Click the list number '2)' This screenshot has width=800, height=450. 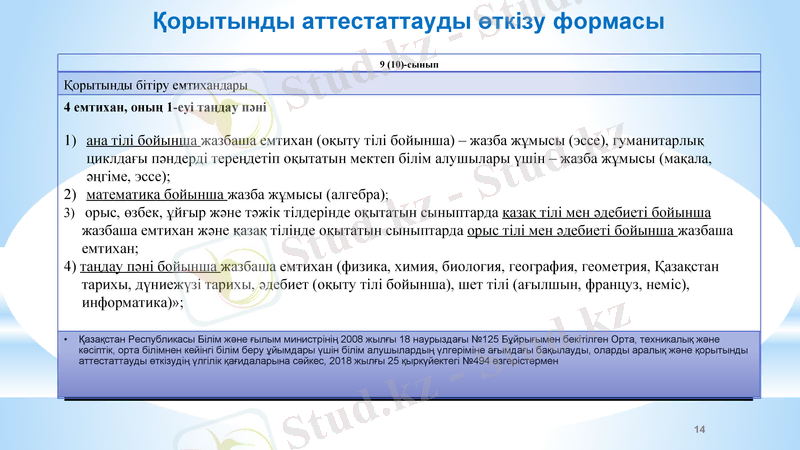pos(70,194)
